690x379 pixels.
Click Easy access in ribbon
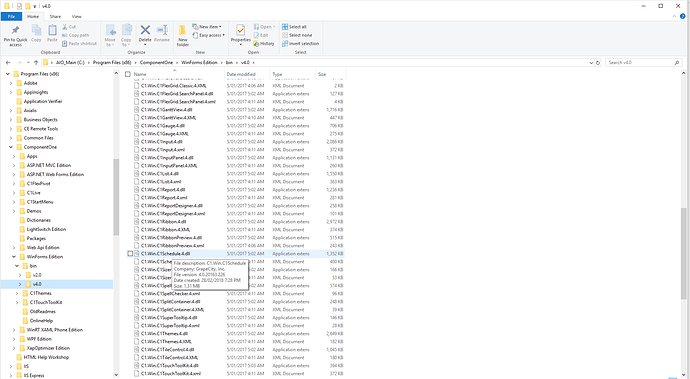click(209, 35)
